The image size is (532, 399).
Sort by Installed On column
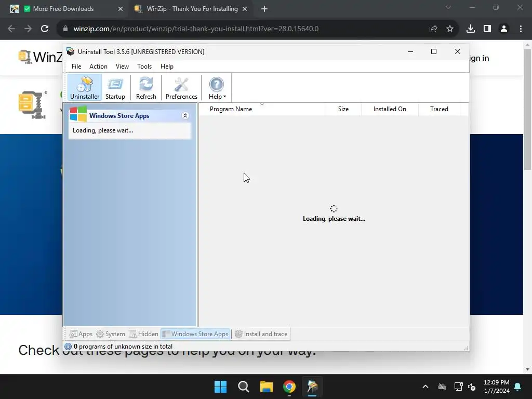coord(390,109)
